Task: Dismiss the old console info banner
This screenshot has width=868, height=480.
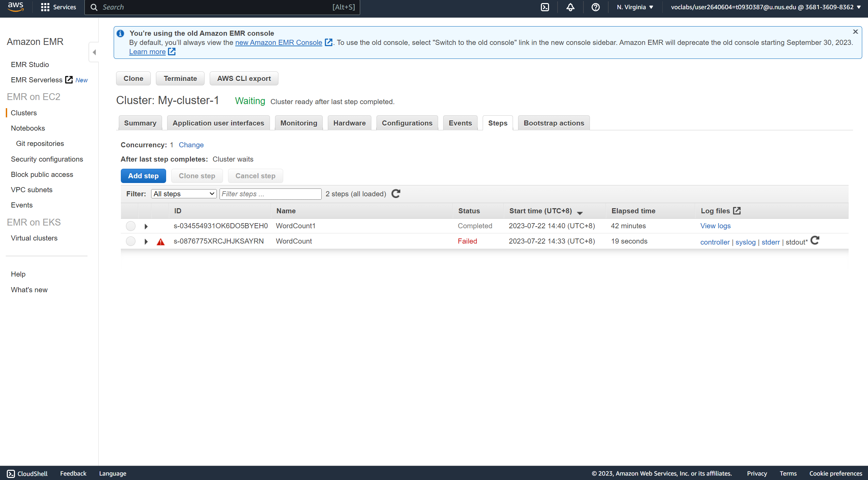Action: pyautogui.click(x=855, y=32)
